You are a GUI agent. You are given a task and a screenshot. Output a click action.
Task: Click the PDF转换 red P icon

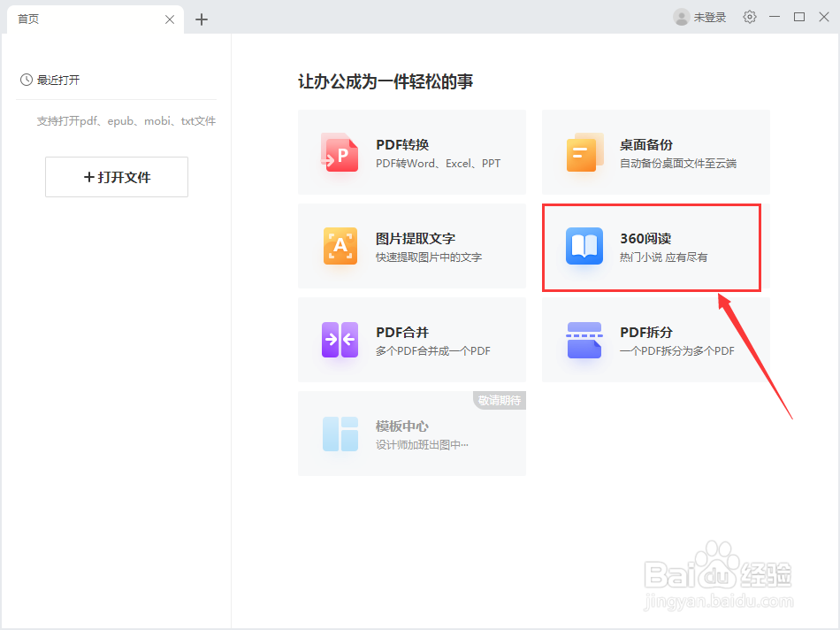point(340,152)
